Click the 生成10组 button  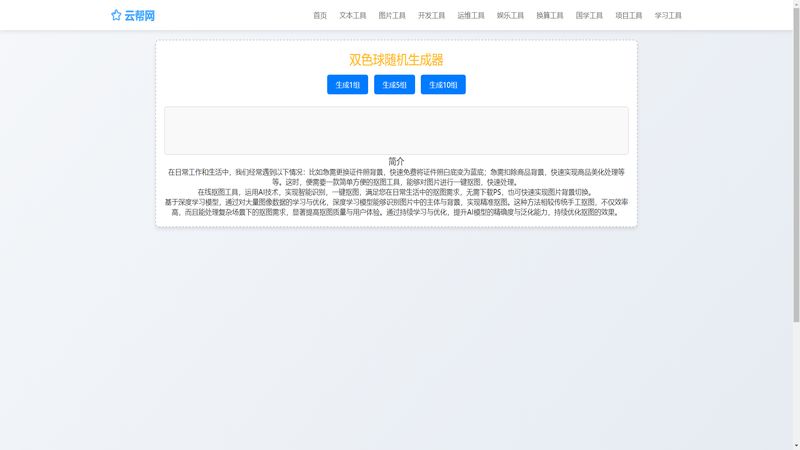pyautogui.click(x=443, y=85)
